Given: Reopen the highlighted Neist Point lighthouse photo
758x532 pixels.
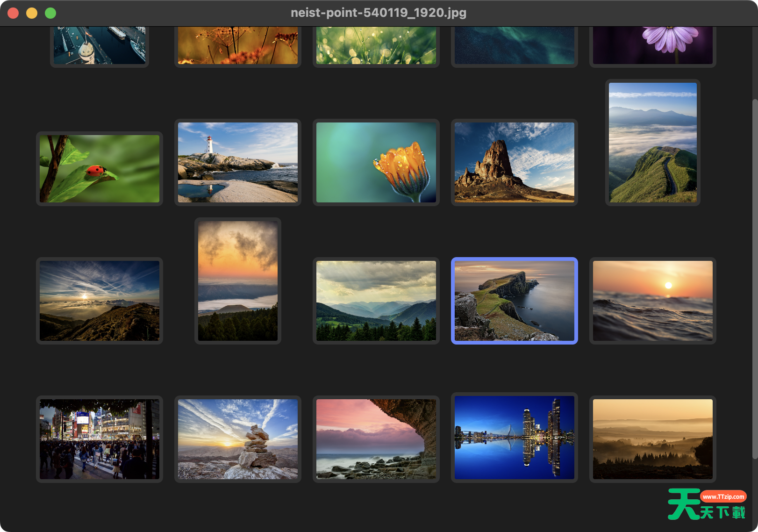Looking at the screenshot, I should click(514, 301).
